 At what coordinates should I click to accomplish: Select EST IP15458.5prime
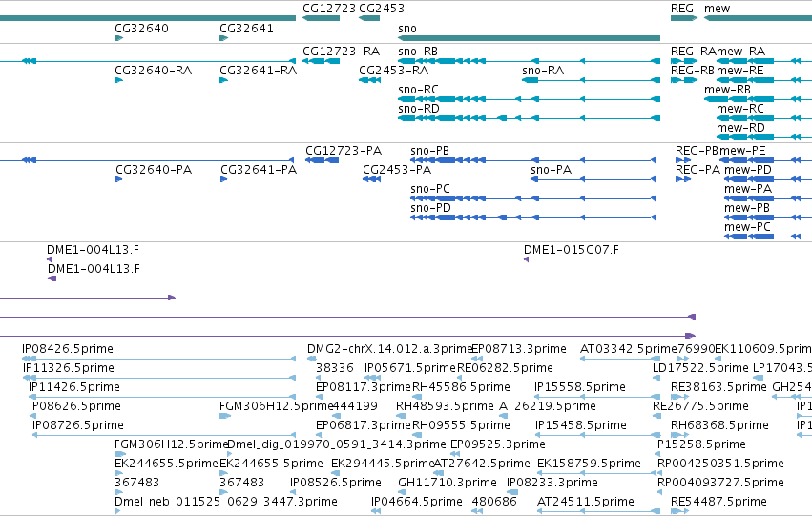tap(597, 435)
